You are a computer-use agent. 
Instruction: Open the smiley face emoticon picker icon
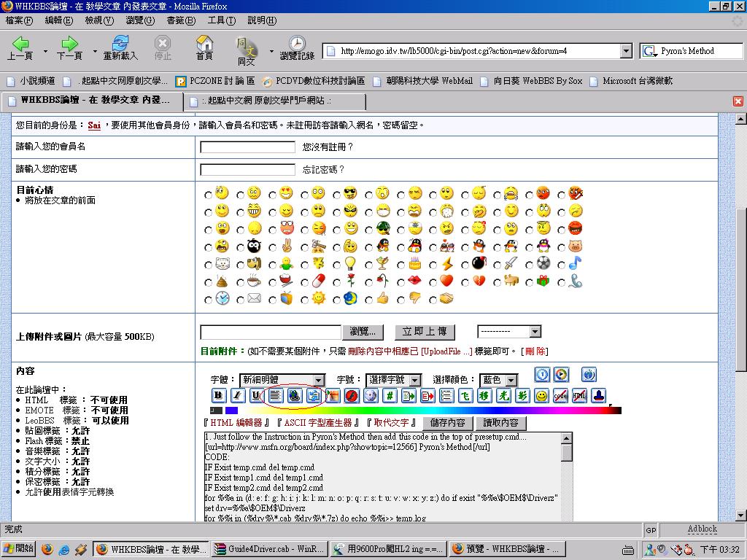(x=541, y=395)
